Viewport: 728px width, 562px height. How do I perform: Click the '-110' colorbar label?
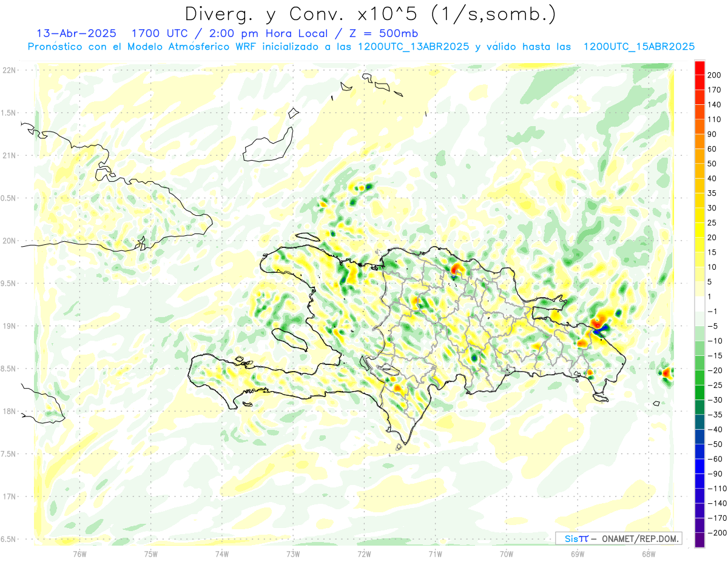tap(717, 489)
